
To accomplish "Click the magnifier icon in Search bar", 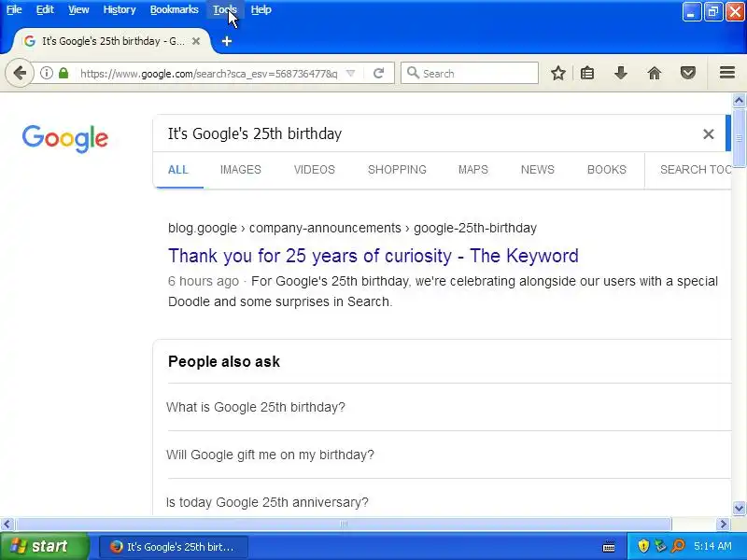I will [x=413, y=73].
